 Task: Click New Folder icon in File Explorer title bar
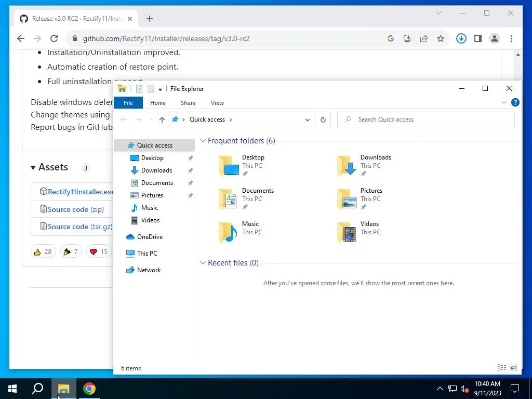coord(151,89)
